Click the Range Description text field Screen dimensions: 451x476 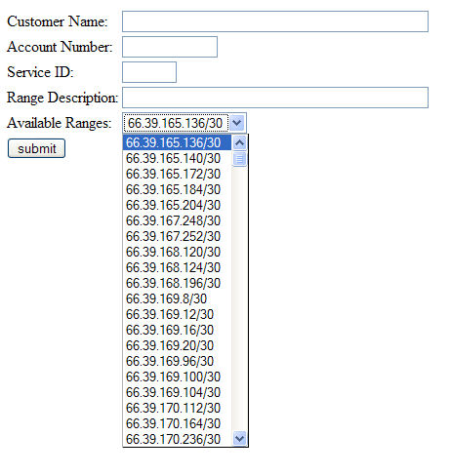click(x=275, y=98)
